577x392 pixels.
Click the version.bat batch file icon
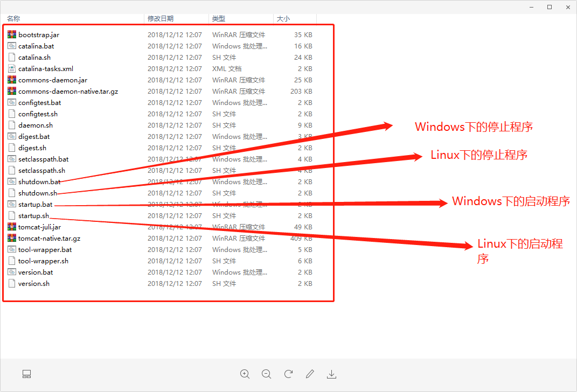(x=12, y=272)
